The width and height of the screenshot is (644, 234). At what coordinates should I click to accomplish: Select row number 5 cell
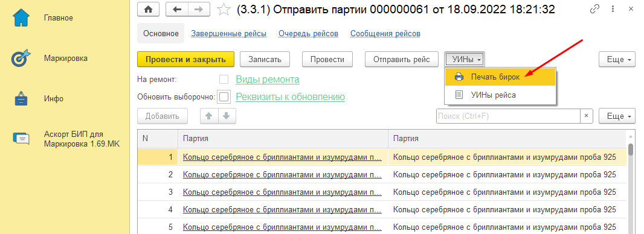point(158,227)
